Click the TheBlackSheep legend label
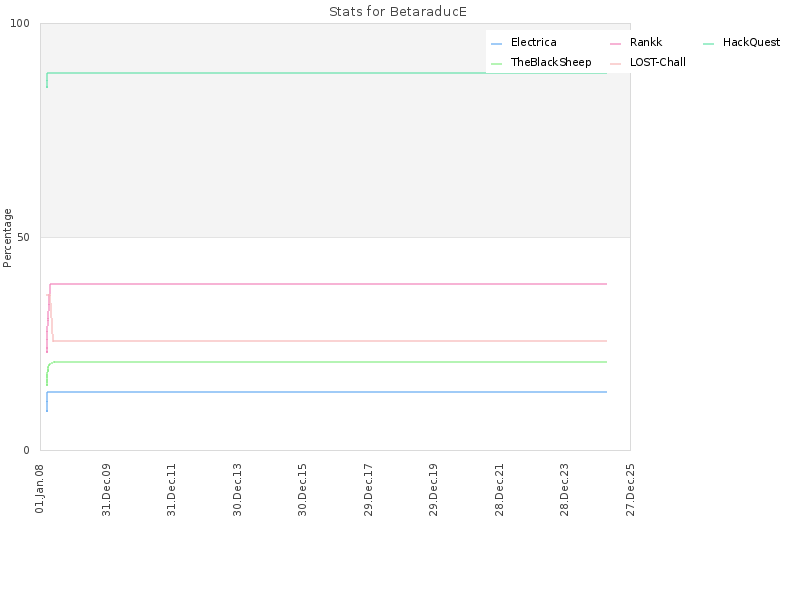 tap(551, 62)
